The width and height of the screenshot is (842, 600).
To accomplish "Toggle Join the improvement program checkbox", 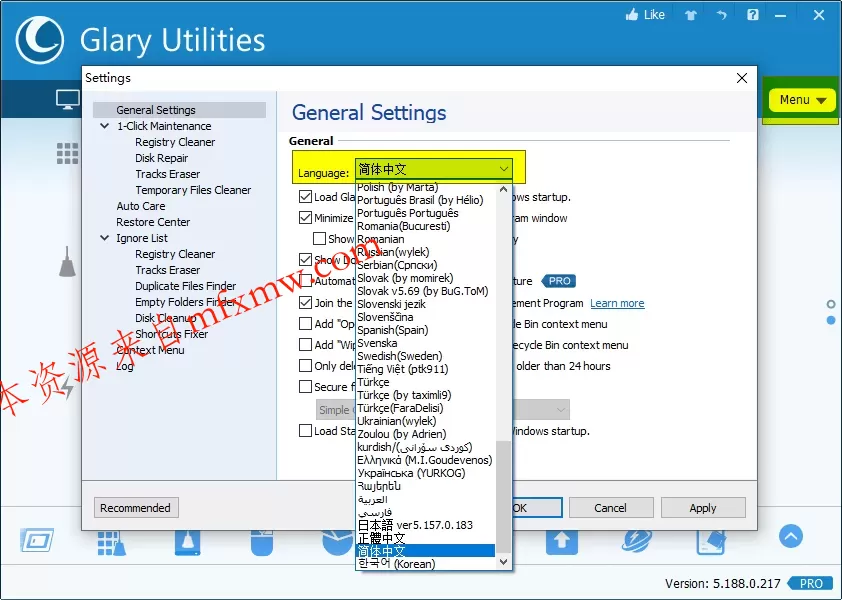I will pos(306,302).
